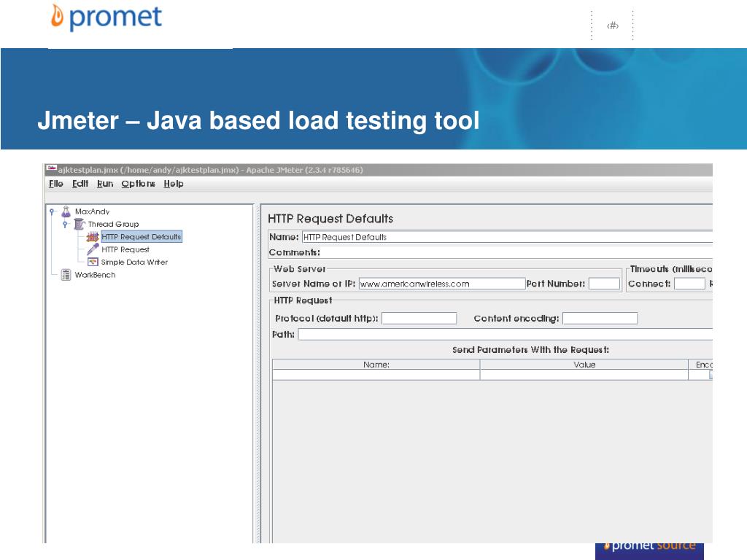
Task: Click the empty Name cell in parameters table
Action: pos(376,376)
